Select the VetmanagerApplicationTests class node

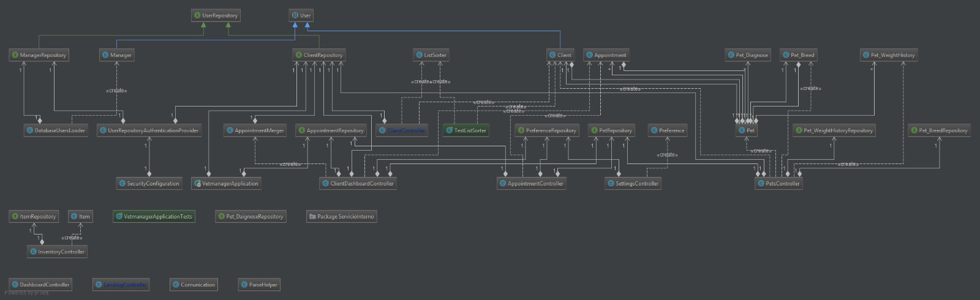pos(154,217)
